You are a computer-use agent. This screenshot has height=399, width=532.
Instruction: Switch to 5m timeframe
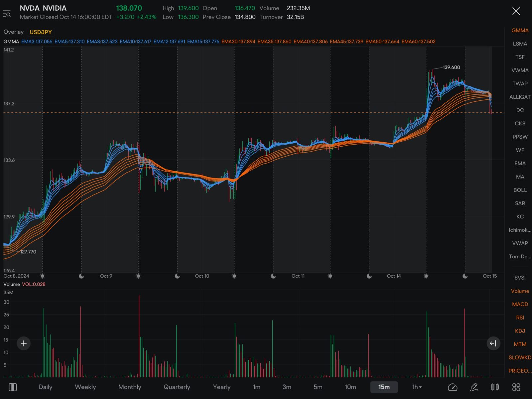coord(318,387)
